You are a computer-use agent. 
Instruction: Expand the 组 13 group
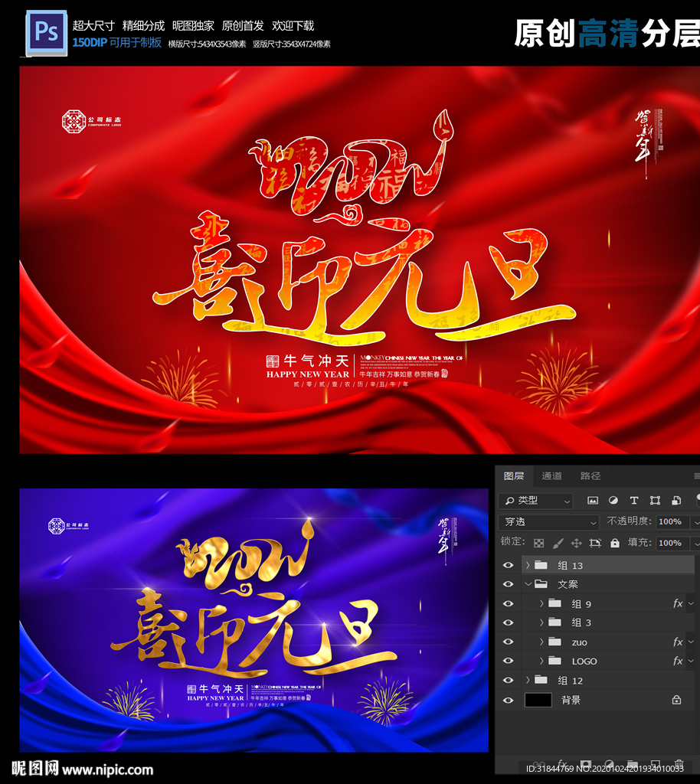pyautogui.click(x=527, y=565)
